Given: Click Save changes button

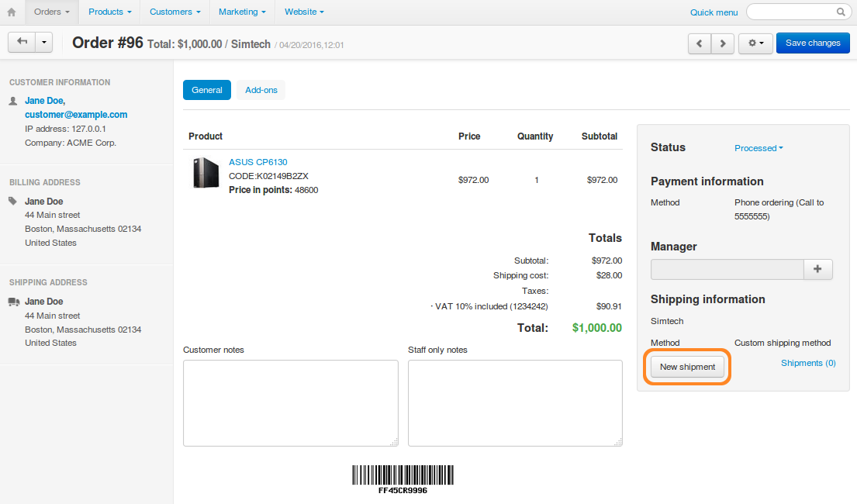Looking at the screenshot, I should coord(813,43).
